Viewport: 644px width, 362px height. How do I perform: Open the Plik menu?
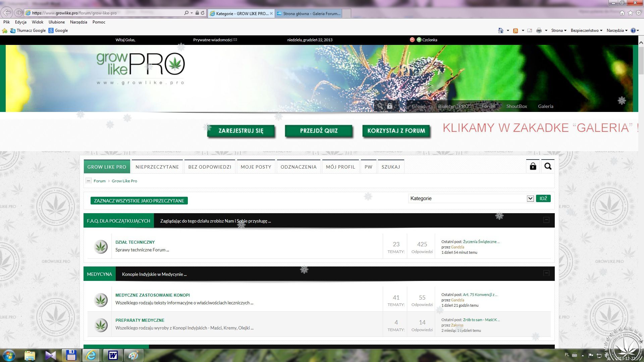[7, 22]
